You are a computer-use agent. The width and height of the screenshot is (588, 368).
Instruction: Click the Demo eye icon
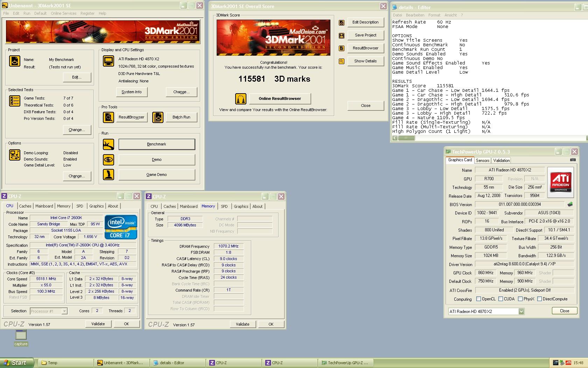point(108,159)
